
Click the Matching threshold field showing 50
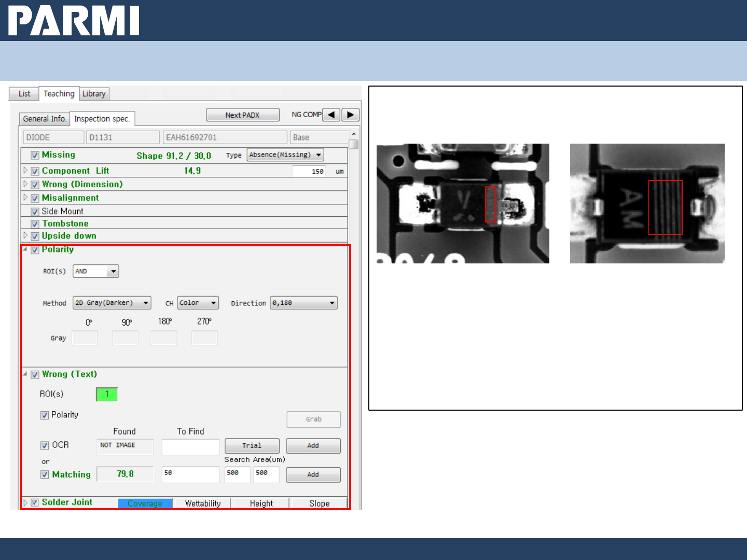pyautogui.click(x=190, y=474)
